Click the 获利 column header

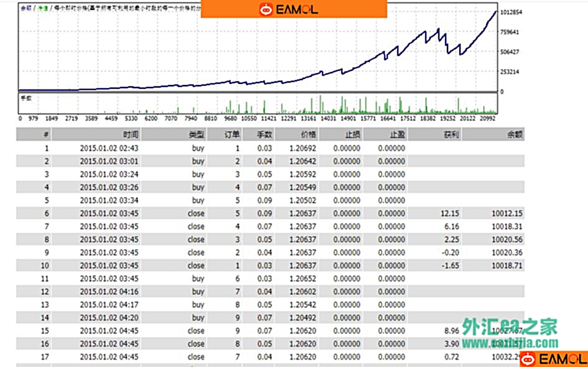pyautogui.click(x=451, y=134)
